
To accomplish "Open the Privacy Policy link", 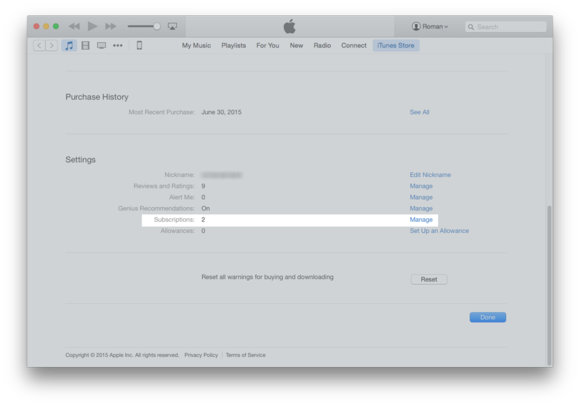I will (201, 355).
